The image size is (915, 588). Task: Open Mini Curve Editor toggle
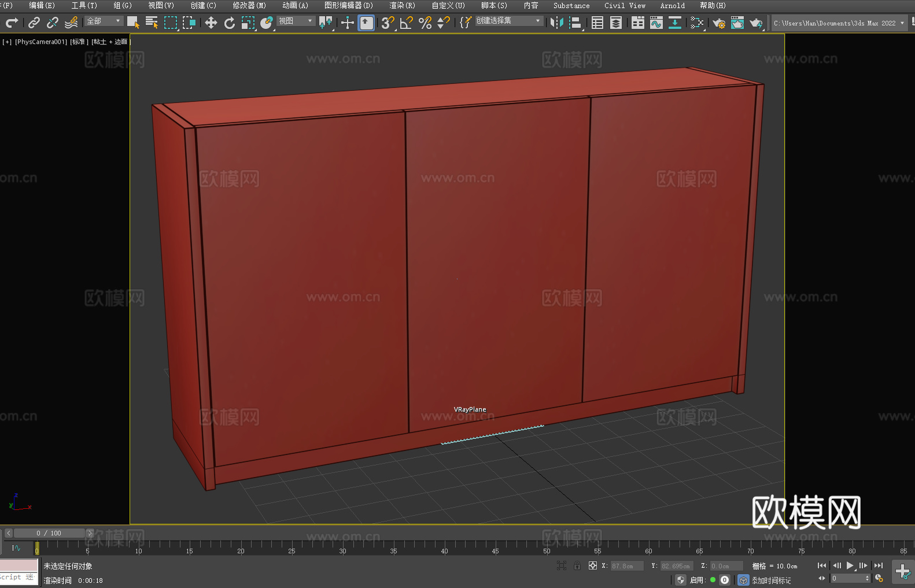click(x=16, y=548)
